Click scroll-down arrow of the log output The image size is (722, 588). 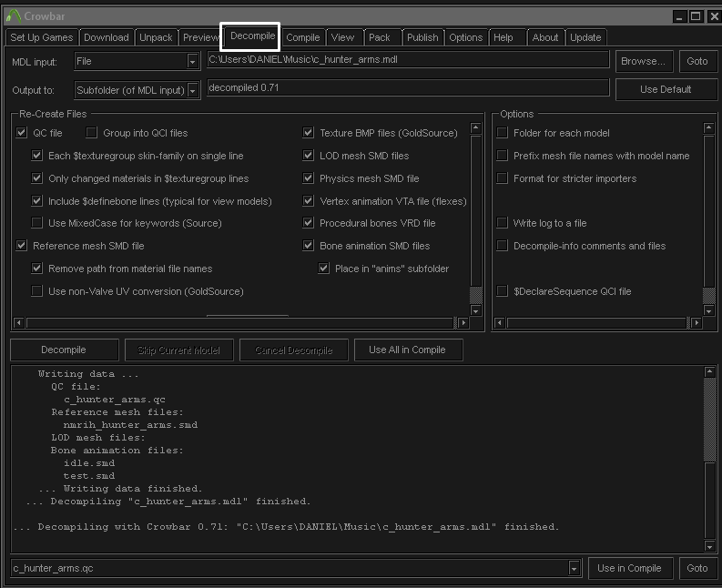click(x=709, y=546)
